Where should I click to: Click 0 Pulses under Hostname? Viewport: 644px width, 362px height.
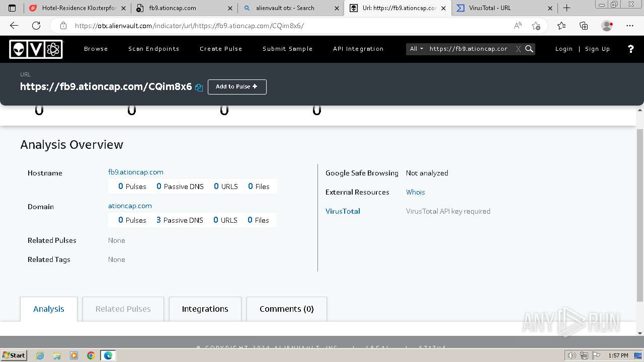pos(132,187)
